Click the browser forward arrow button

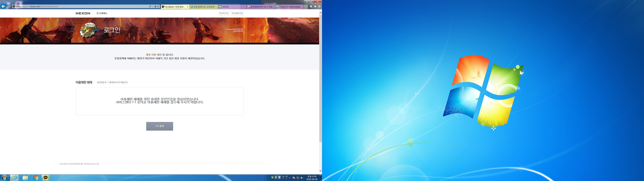(x=9, y=7)
